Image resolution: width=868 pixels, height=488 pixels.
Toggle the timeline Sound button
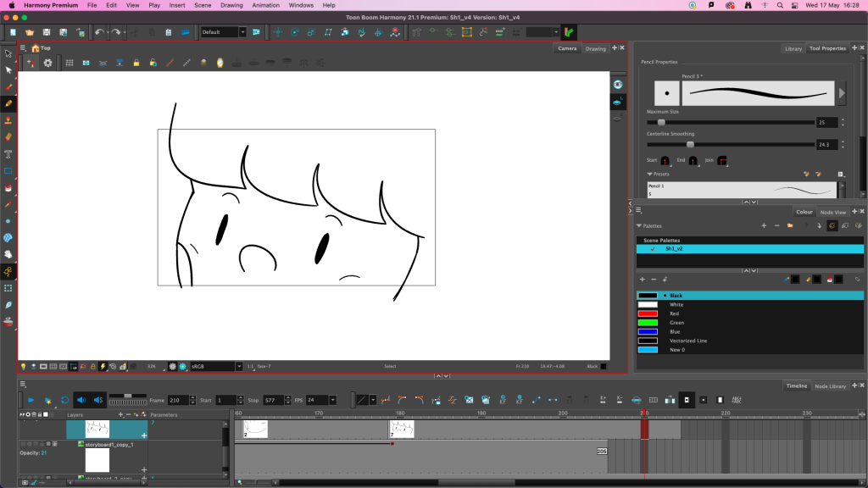click(81, 400)
